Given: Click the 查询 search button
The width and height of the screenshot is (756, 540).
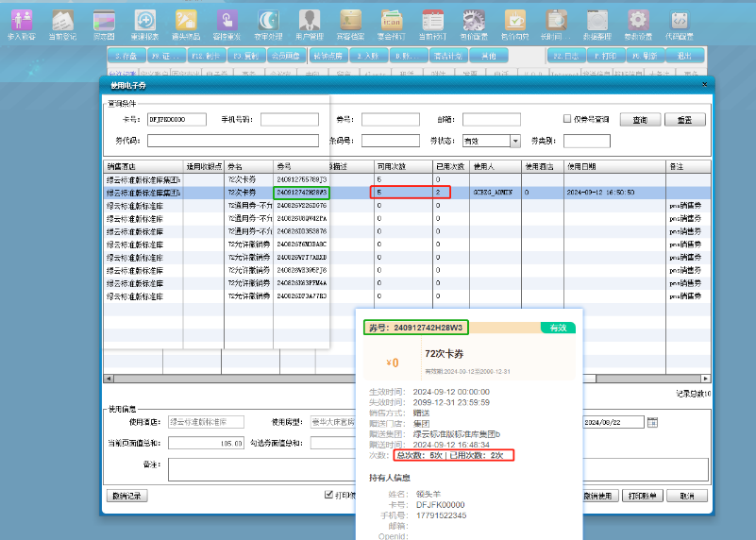Looking at the screenshot, I should [640, 120].
